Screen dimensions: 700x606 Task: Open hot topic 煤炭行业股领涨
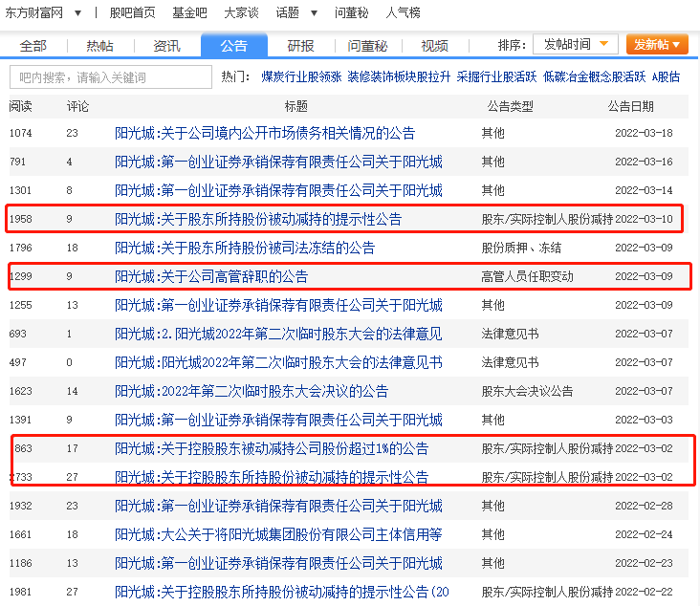(301, 77)
